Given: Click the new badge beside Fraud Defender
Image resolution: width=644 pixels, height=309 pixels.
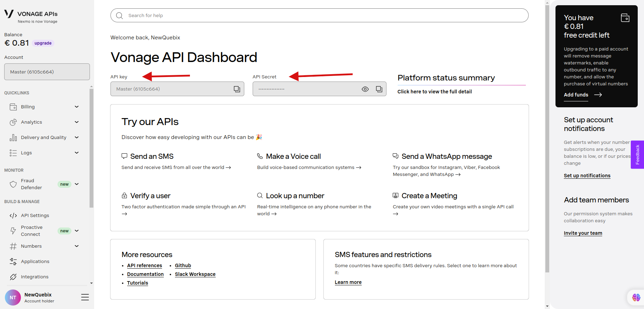Looking at the screenshot, I should click(x=64, y=184).
